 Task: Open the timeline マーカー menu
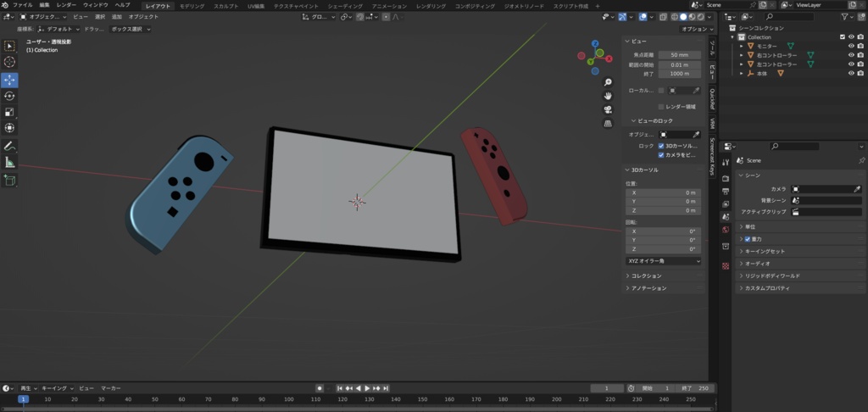click(111, 388)
